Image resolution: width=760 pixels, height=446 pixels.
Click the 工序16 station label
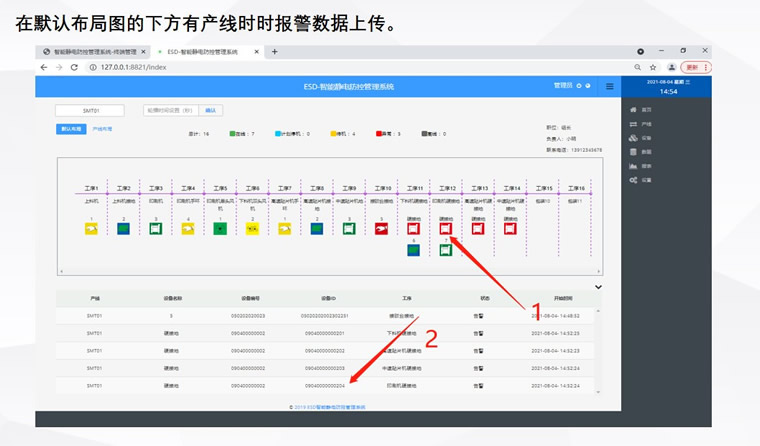click(576, 188)
